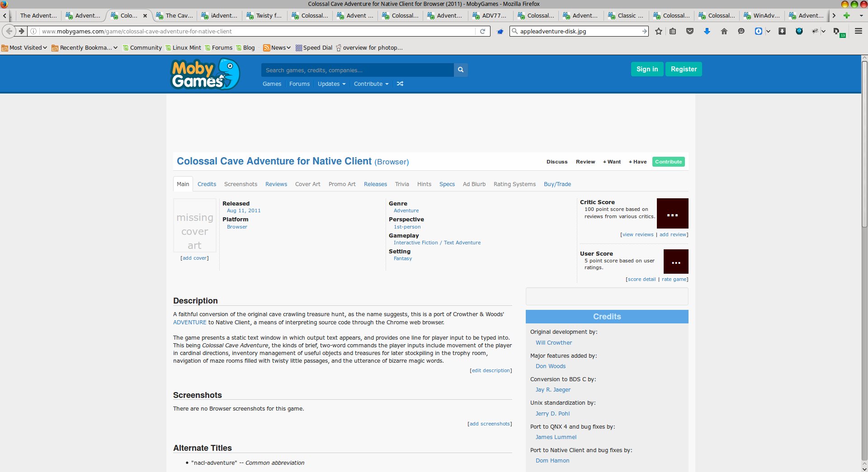Bookmark this page with the star icon
The image size is (868, 472).
[x=659, y=31]
